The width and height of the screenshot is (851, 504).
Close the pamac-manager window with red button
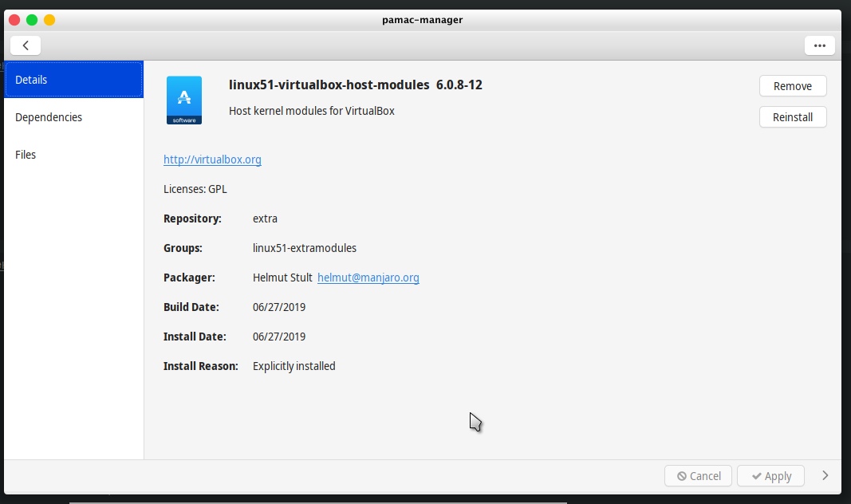coord(14,20)
